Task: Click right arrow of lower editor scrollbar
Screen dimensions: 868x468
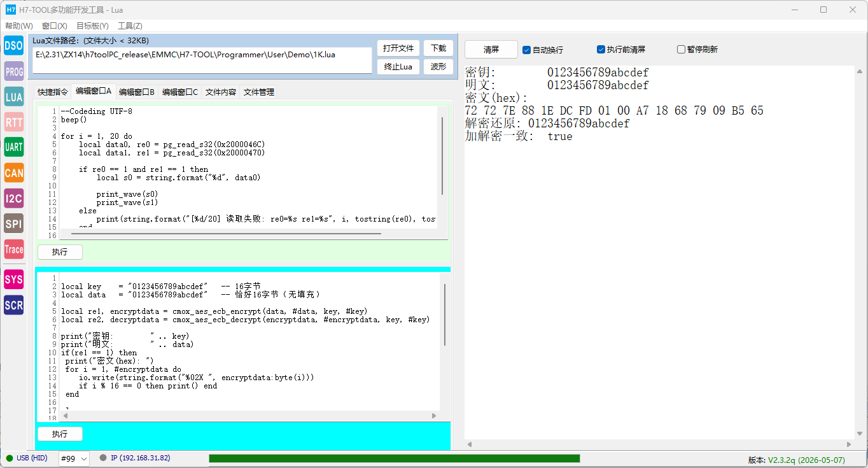Action: click(x=434, y=416)
